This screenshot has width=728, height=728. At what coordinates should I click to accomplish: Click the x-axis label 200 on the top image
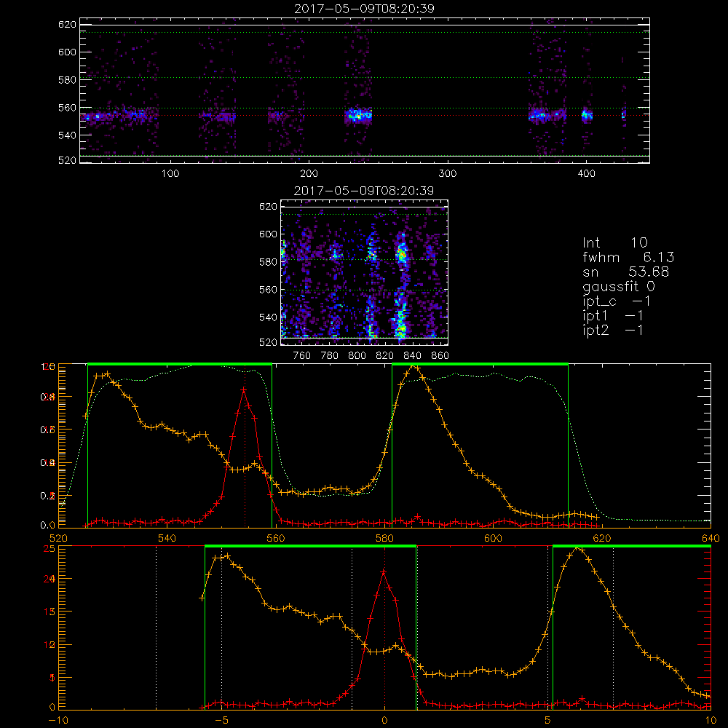[x=309, y=174]
